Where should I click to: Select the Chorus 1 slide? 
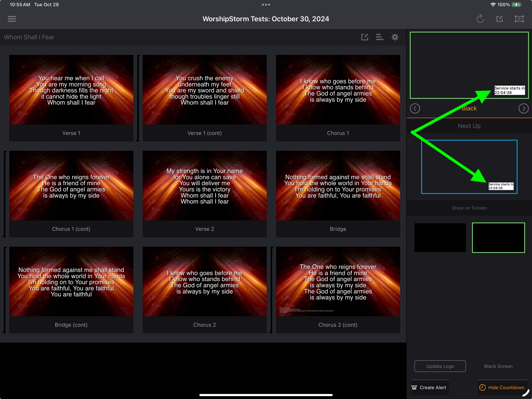[x=338, y=98]
